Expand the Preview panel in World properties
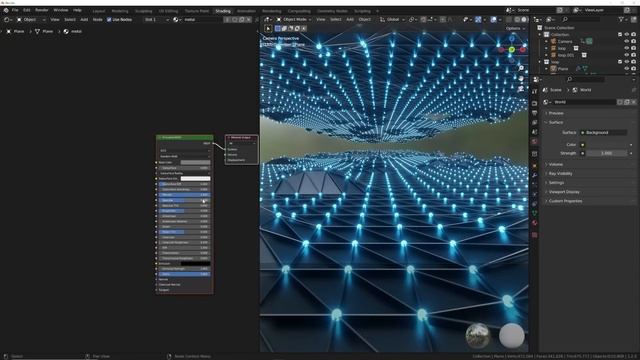Screen dimensions: 640x360 556,113
